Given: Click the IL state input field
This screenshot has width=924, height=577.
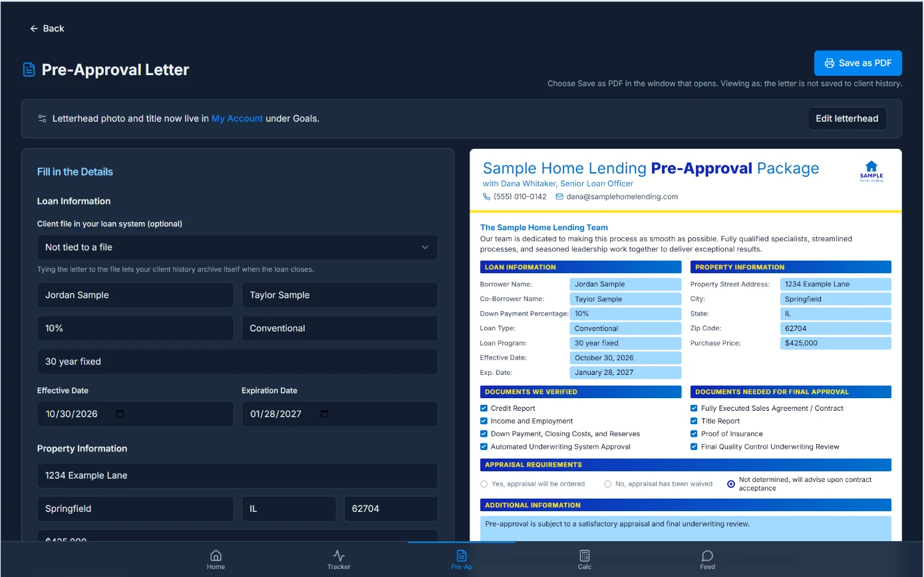Looking at the screenshot, I should (289, 509).
